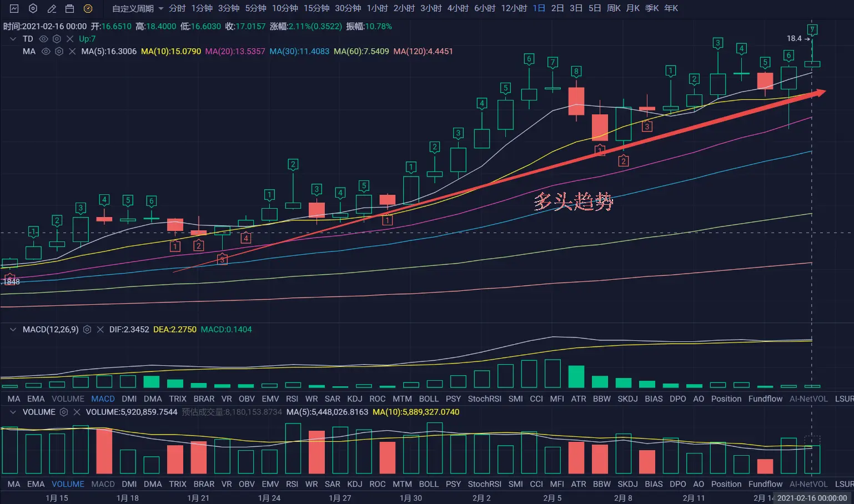Collapse the TD indicator row chevron
This screenshot has height=504, width=854.
[13, 39]
